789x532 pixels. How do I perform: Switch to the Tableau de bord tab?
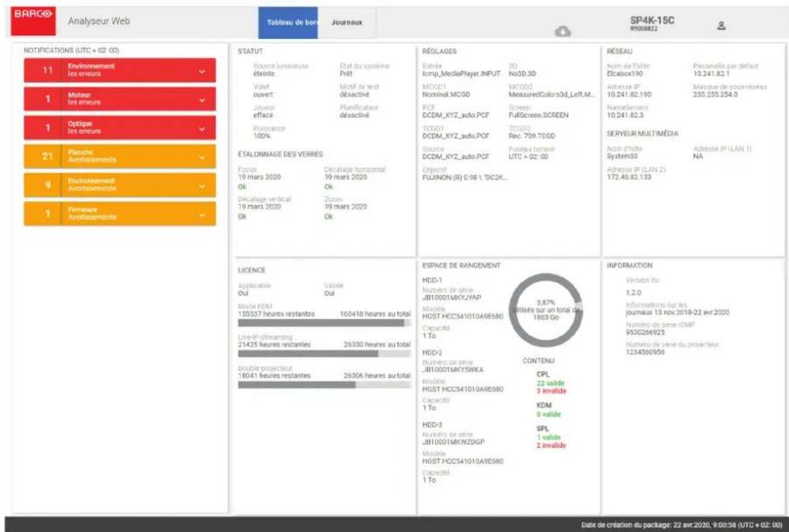(x=288, y=22)
